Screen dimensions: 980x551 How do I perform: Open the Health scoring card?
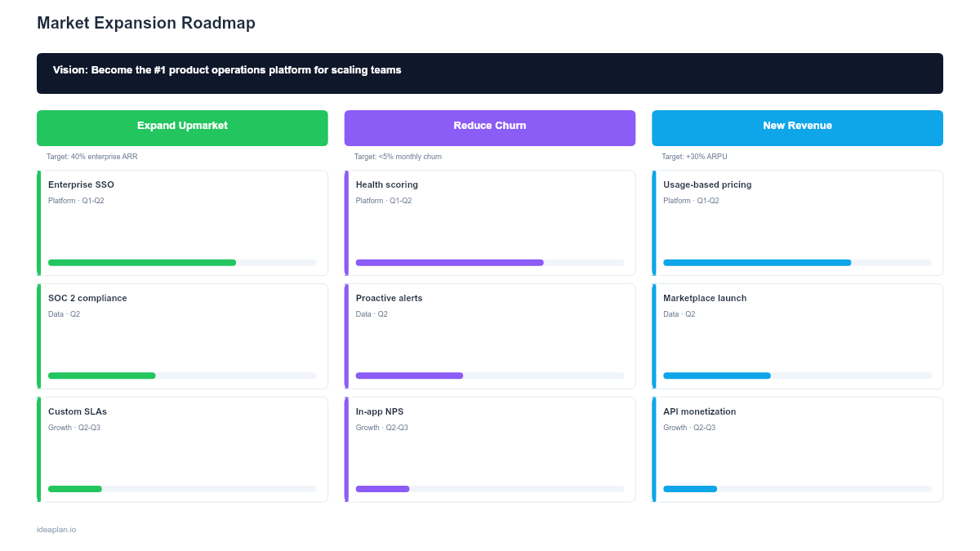point(489,222)
